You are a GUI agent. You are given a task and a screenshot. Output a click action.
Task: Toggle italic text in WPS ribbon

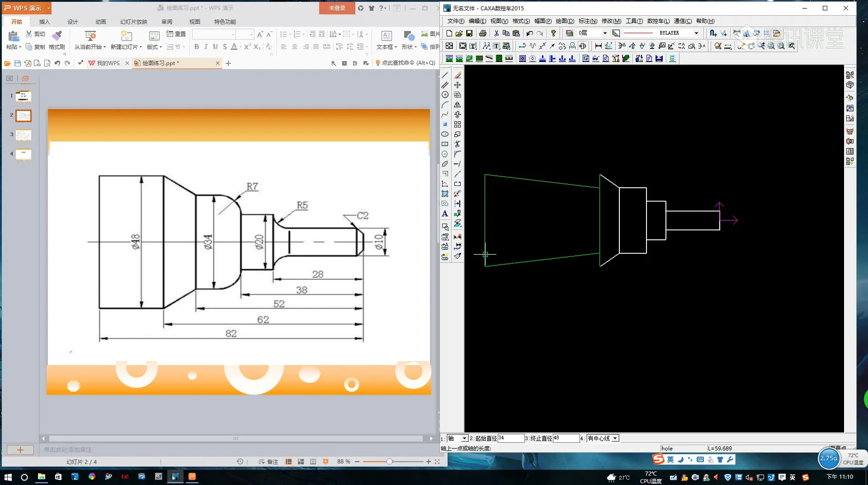coord(206,47)
